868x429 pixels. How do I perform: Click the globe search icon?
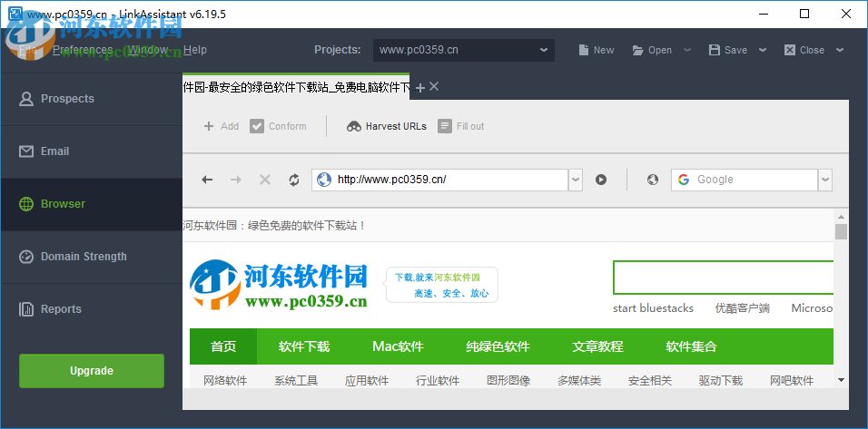coord(653,180)
